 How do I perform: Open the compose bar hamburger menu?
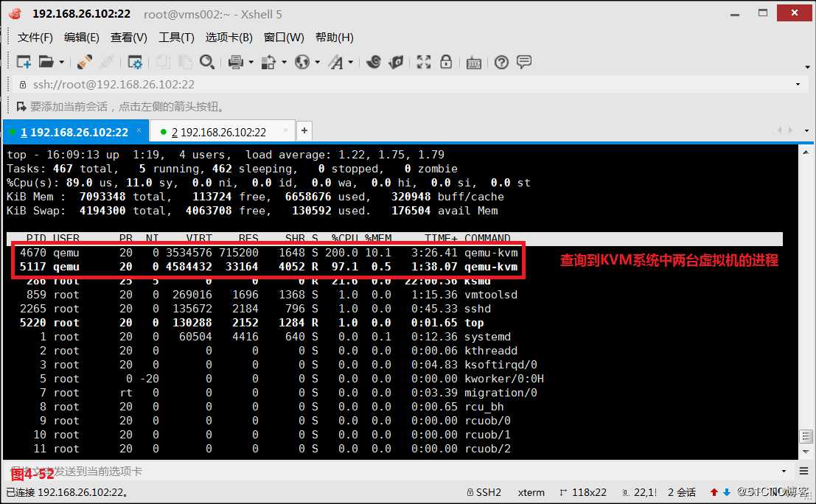tap(804, 472)
